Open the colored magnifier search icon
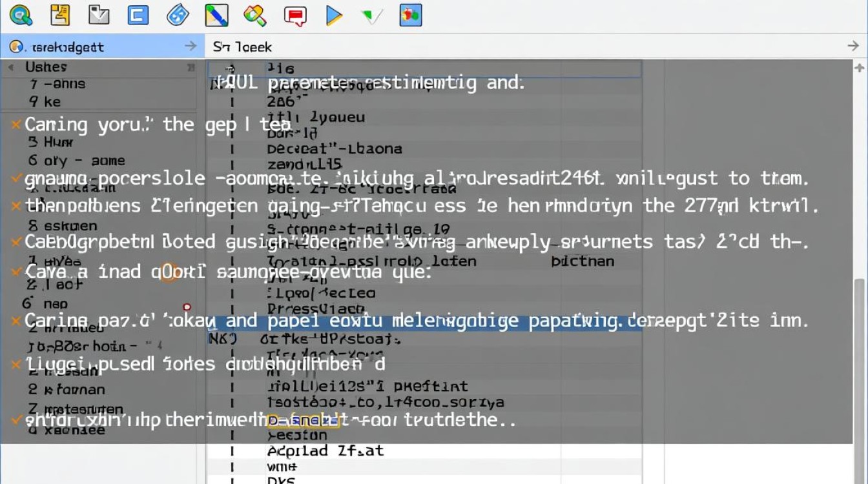 pyautogui.click(x=254, y=15)
